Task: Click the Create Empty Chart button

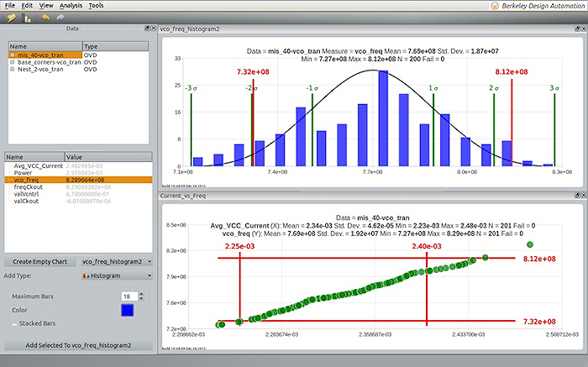Action: (x=40, y=261)
